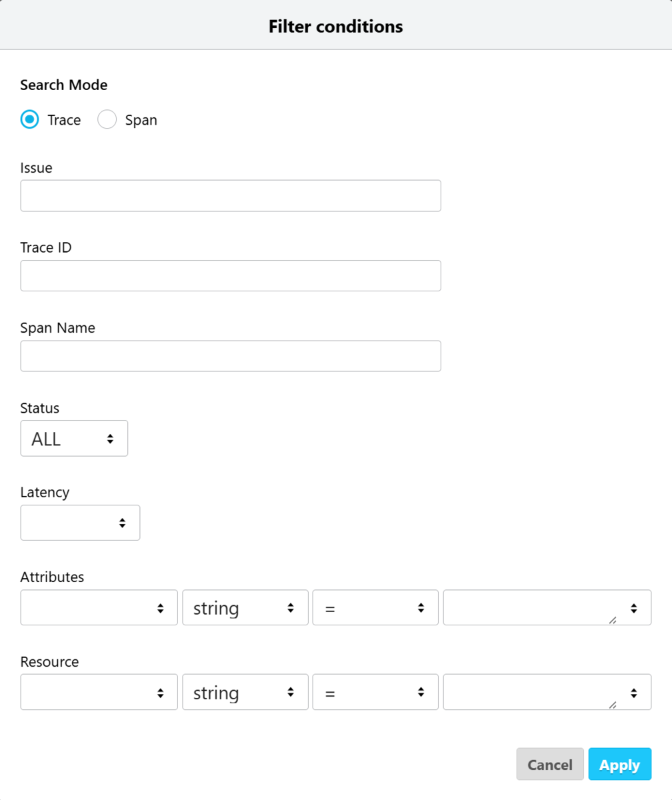
Task: Open the Status dropdown showing ALL
Action: click(x=73, y=438)
